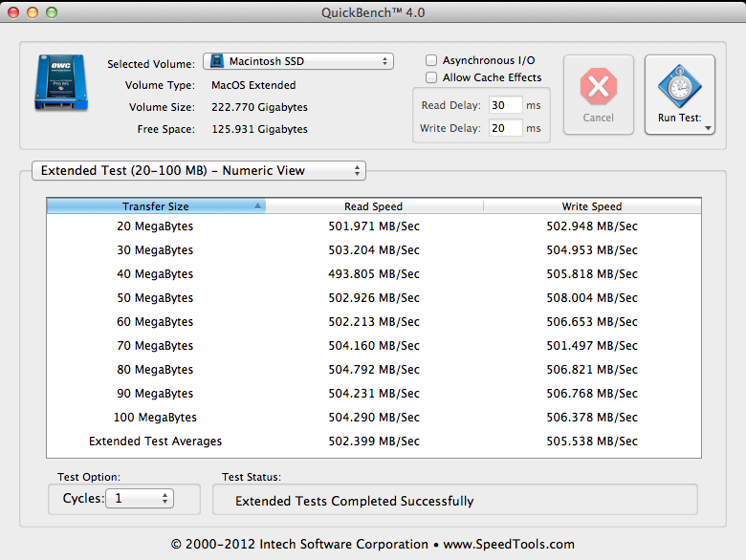Image resolution: width=746 pixels, height=560 pixels.
Task: Click write speed 506.821 MB/Sec
Action: click(x=592, y=370)
